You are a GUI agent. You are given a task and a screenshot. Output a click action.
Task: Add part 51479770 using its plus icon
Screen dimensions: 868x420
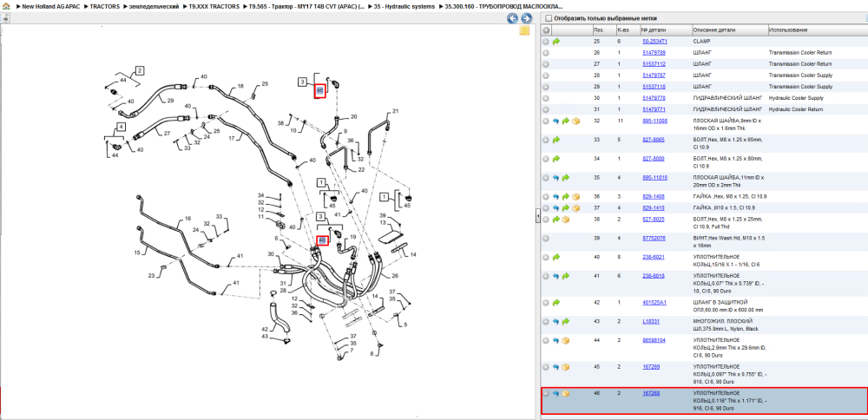tap(546, 98)
